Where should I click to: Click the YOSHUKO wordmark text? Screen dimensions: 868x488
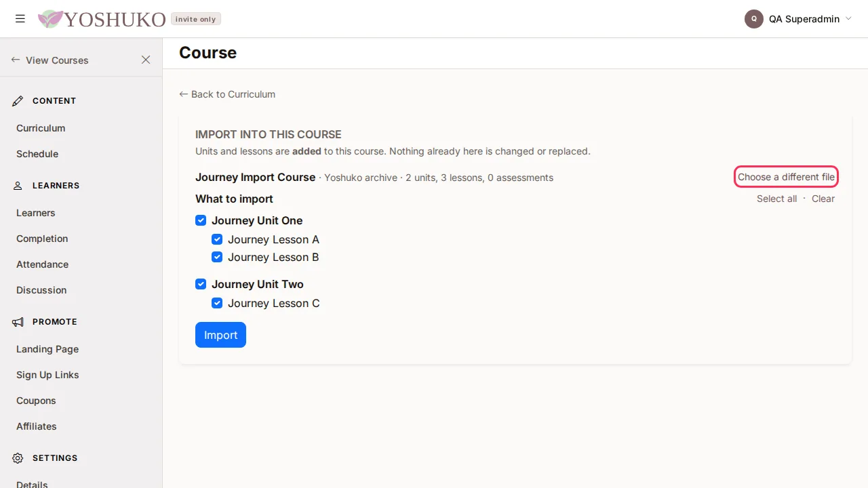115,20
